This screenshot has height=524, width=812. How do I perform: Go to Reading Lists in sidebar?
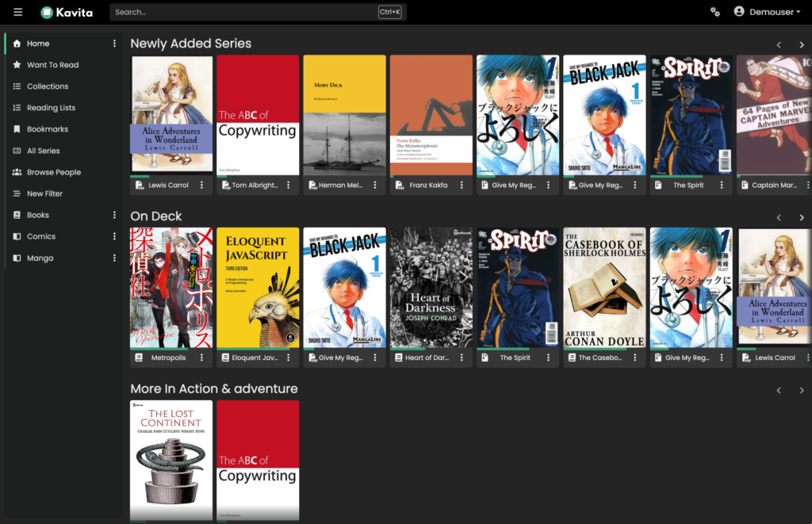click(51, 108)
